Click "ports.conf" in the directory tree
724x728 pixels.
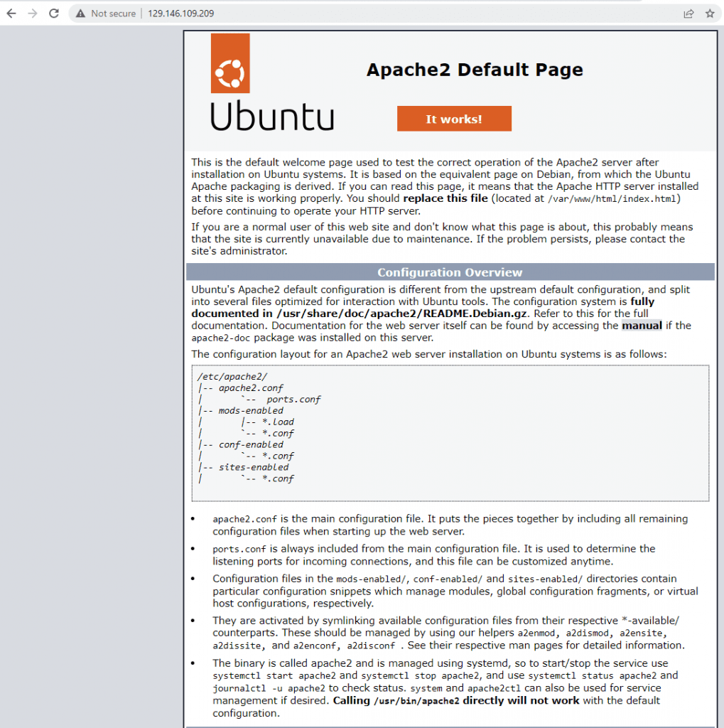click(293, 400)
